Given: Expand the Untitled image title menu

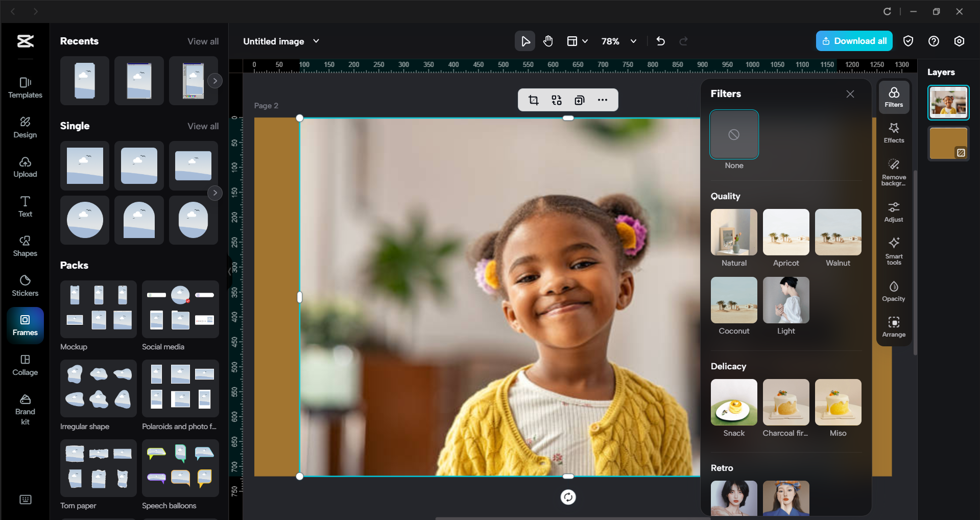Looking at the screenshot, I should pos(316,41).
